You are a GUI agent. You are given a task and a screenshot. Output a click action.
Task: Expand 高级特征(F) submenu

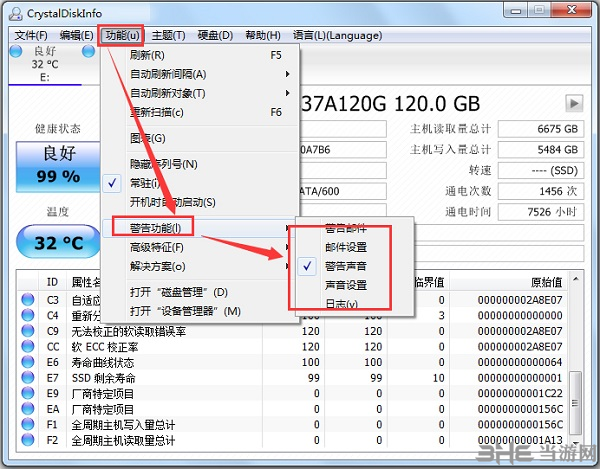199,248
